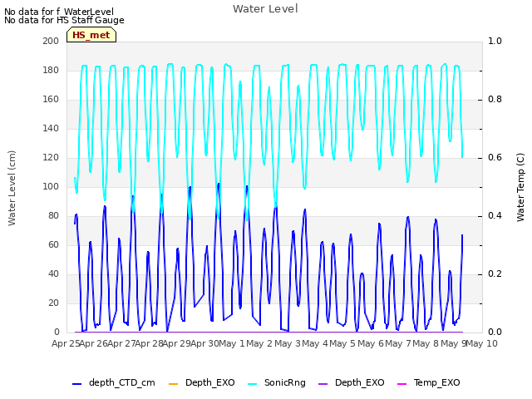Click the 'No data for f_WaterLevel' message
532x399 pixels.
[59, 12]
